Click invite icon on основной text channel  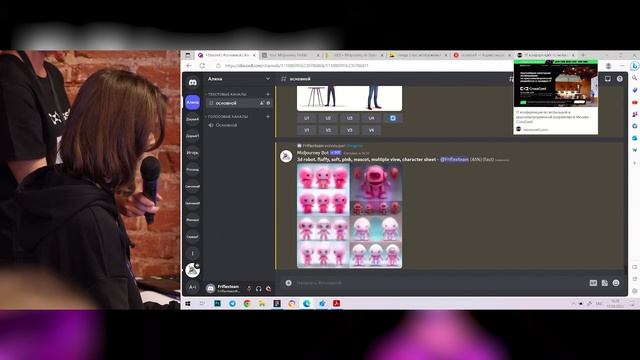(x=262, y=103)
